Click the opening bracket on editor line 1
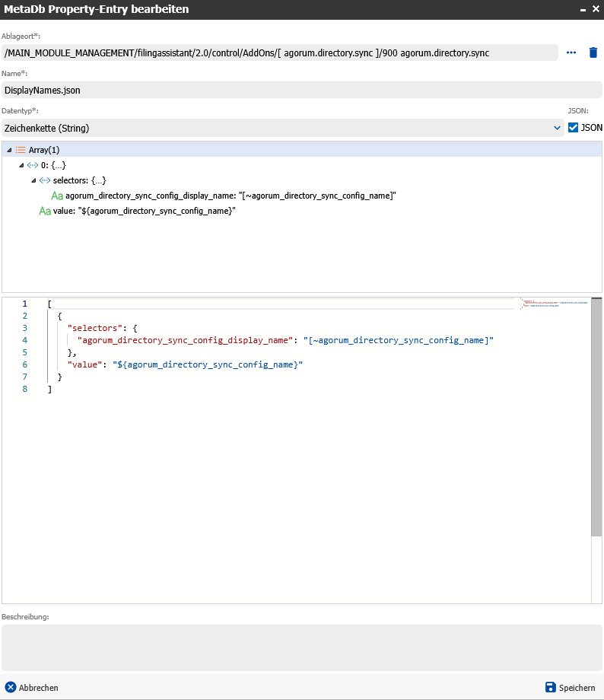Viewport: 604px width, 700px height. [49, 304]
